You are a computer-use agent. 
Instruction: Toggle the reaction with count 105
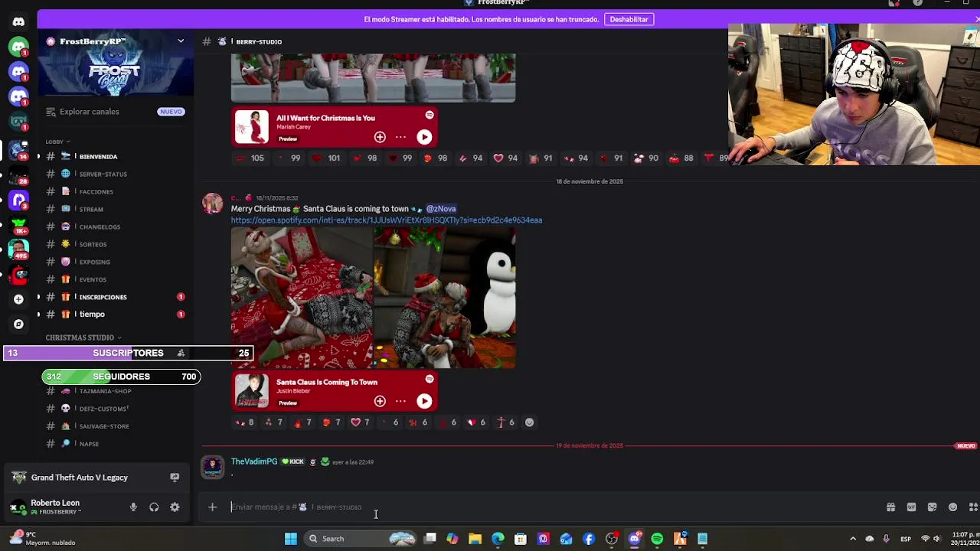click(249, 158)
